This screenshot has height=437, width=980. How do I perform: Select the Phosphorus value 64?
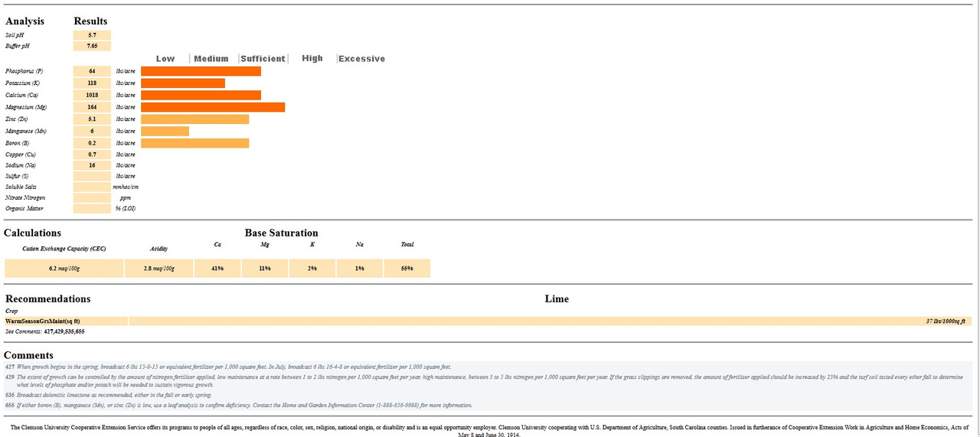click(92, 71)
